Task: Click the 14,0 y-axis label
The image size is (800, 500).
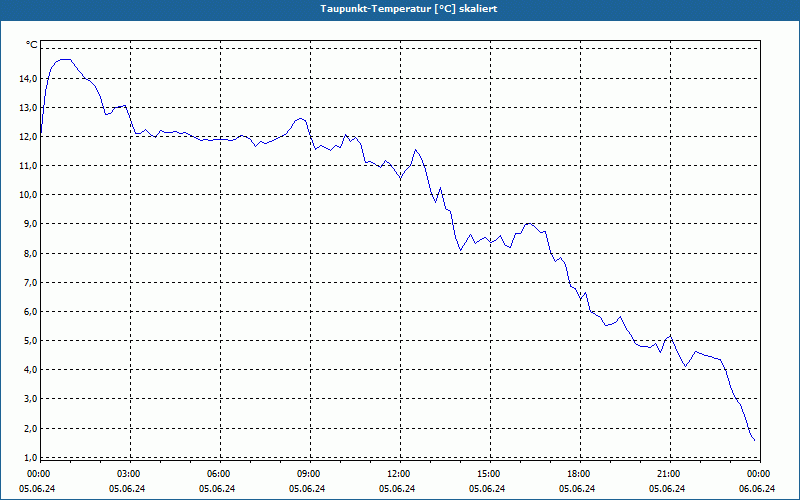Action: [x=28, y=79]
